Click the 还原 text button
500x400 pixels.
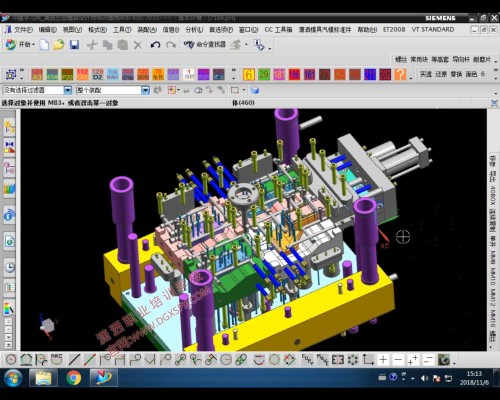pos(440,74)
